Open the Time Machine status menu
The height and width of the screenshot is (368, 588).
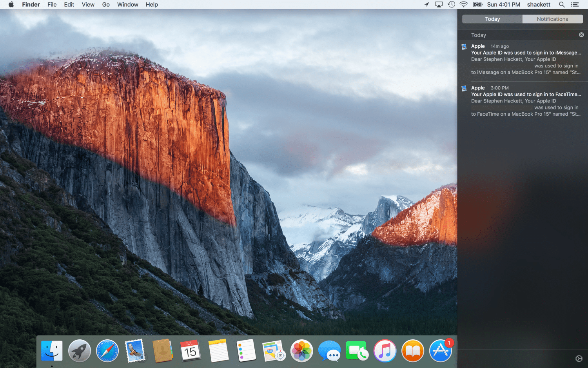(452, 4)
